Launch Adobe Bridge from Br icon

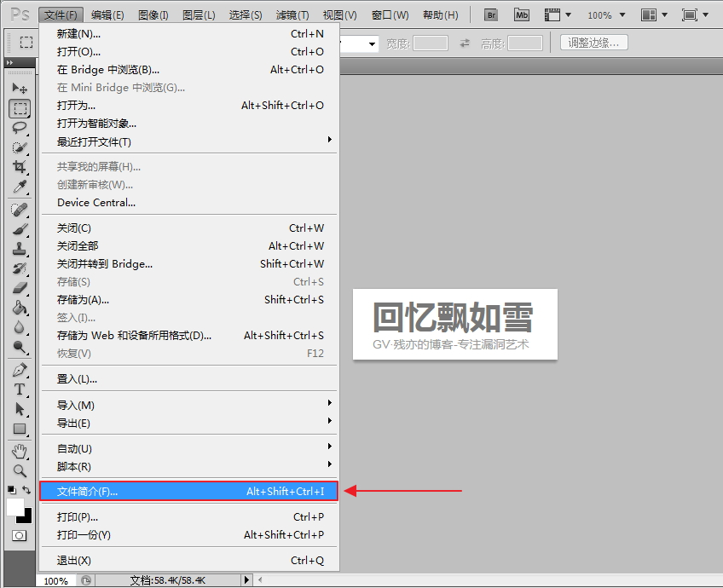tap(492, 15)
